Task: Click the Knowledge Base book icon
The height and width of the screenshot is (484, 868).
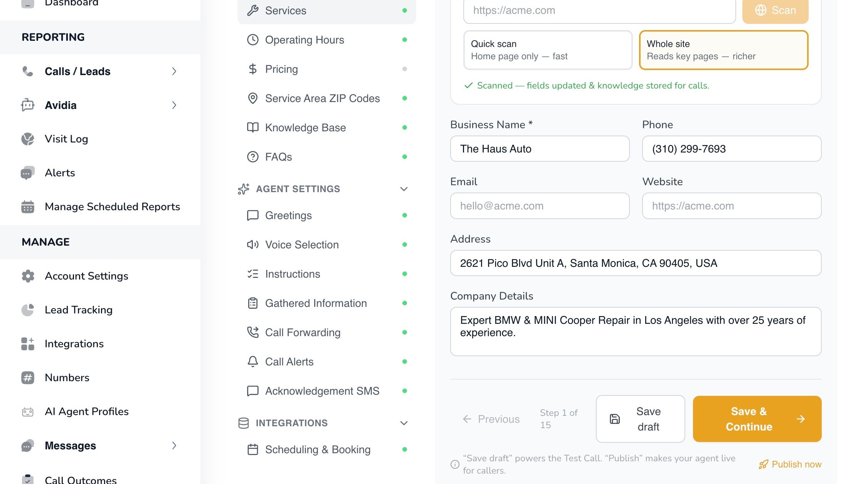Action: tap(252, 127)
